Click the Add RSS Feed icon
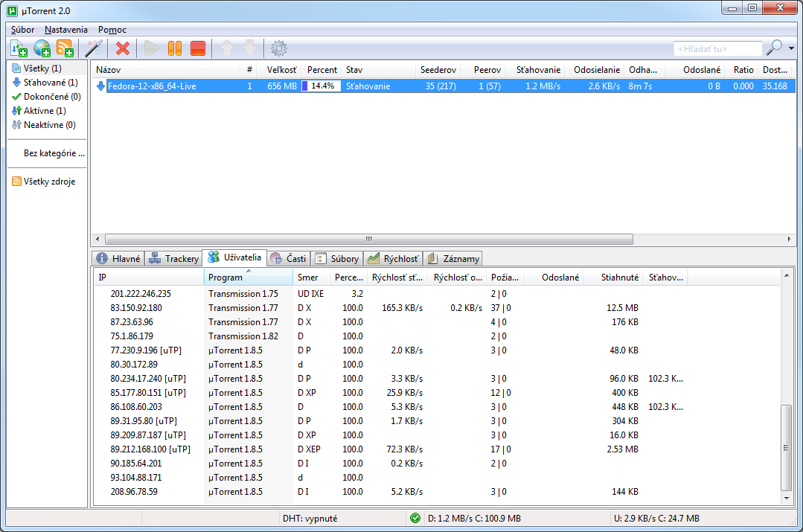 click(65, 48)
